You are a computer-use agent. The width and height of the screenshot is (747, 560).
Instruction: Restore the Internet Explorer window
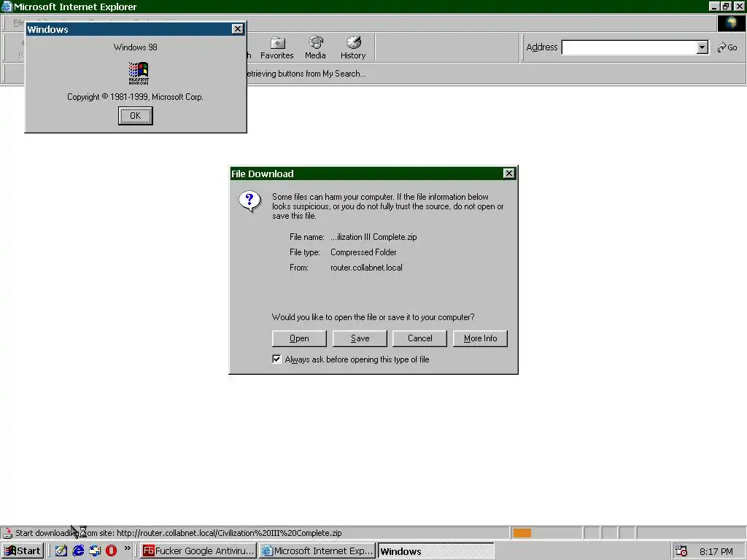point(726,6)
